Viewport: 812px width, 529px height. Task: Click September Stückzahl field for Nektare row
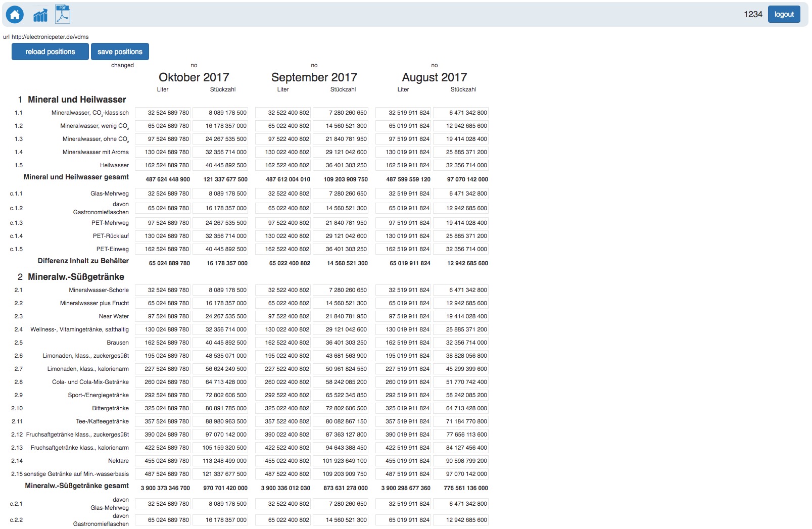341,461
